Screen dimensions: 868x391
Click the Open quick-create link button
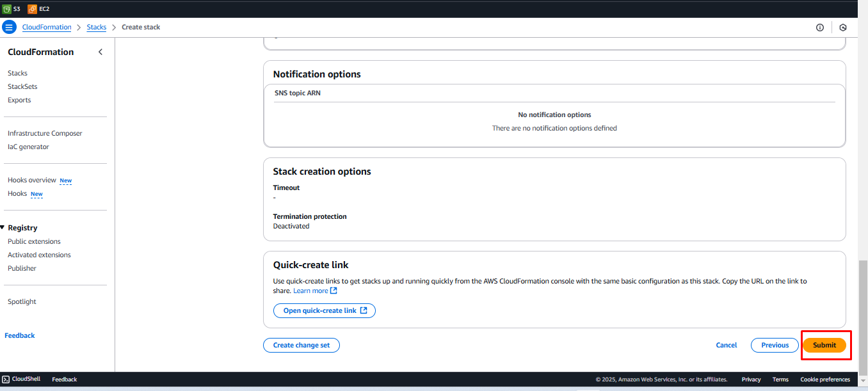pyautogui.click(x=325, y=311)
